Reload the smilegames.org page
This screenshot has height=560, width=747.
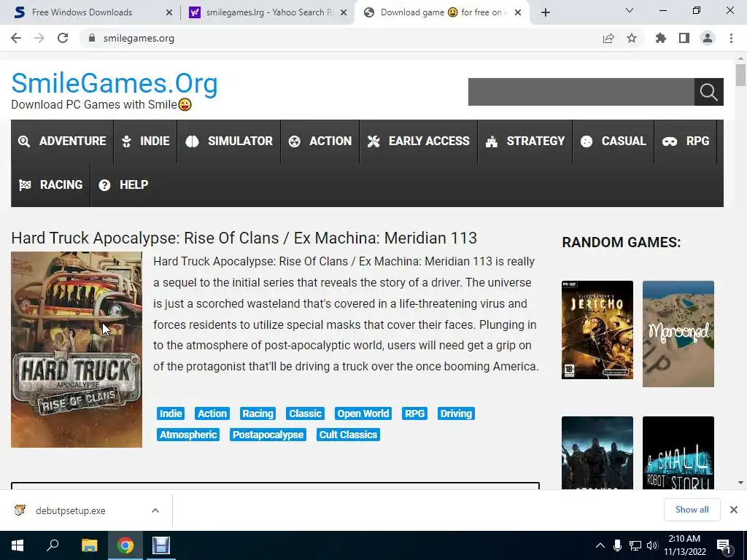(x=63, y=38)
